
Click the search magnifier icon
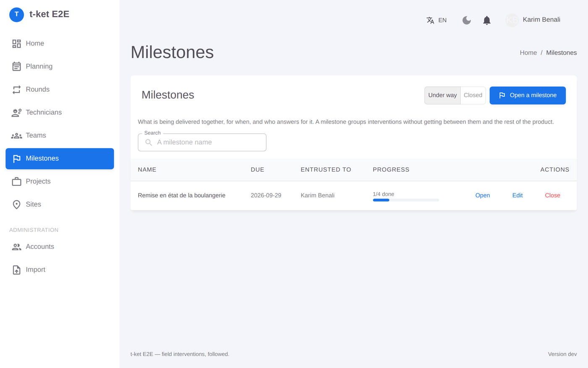pos(149,143)
